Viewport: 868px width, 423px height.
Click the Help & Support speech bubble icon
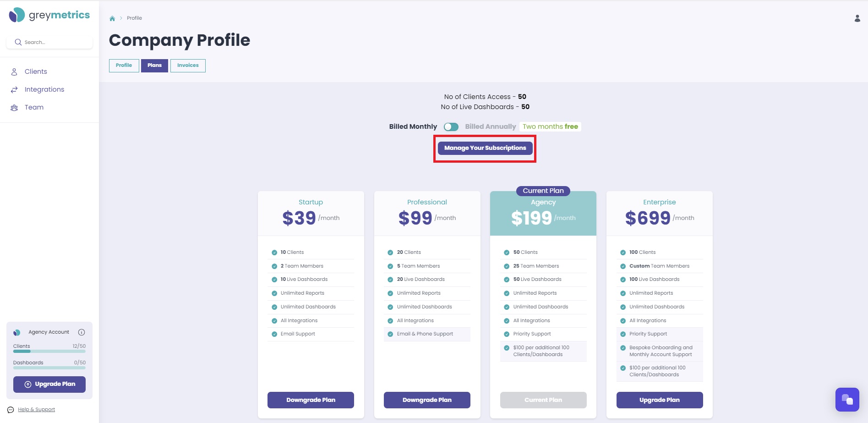tap(11, 410)
